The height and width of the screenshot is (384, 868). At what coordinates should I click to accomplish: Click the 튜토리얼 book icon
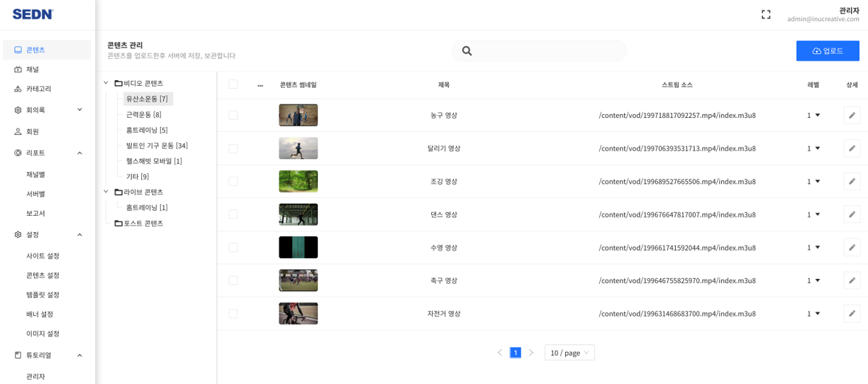click(x=18, y=355)
